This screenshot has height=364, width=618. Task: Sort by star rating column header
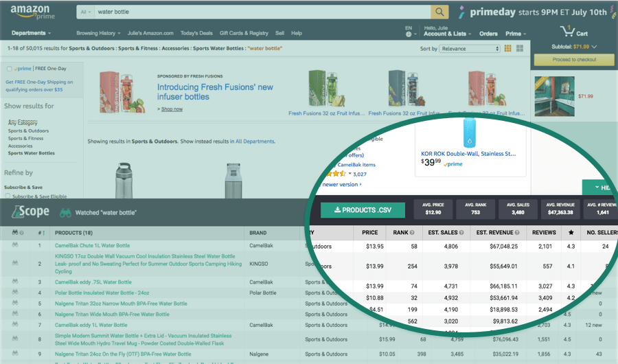click(571, 233)
